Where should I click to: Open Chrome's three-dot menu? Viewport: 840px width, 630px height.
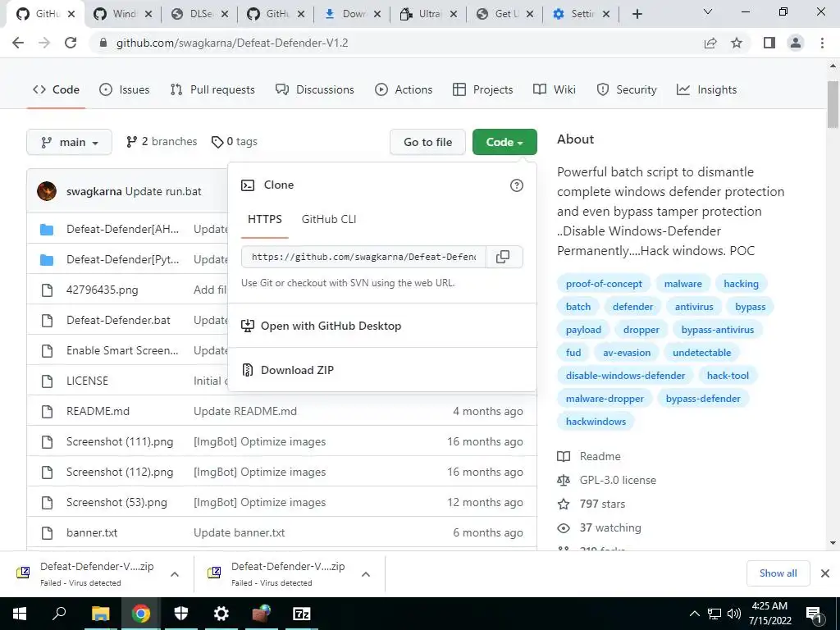point(822,43)
